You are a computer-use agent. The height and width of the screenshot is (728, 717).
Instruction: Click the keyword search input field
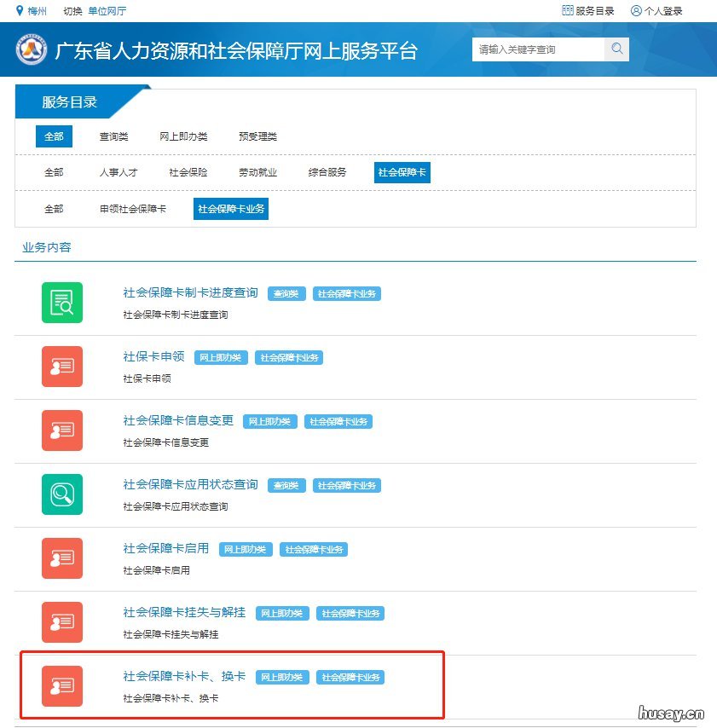click(x=537, y=49)
